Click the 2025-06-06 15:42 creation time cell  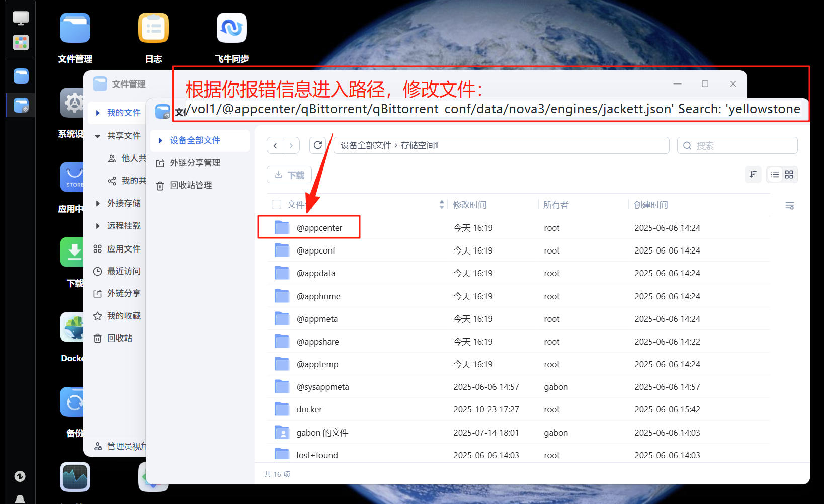point(667,409)
